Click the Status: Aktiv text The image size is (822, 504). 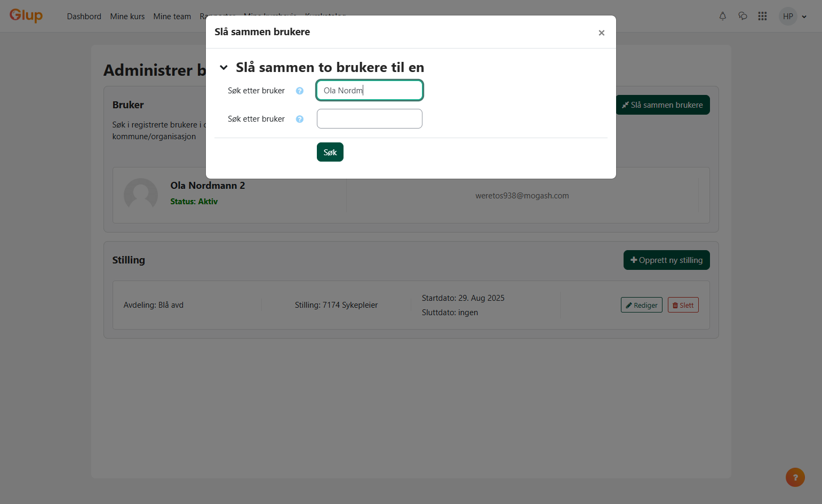tap(194, 201)
